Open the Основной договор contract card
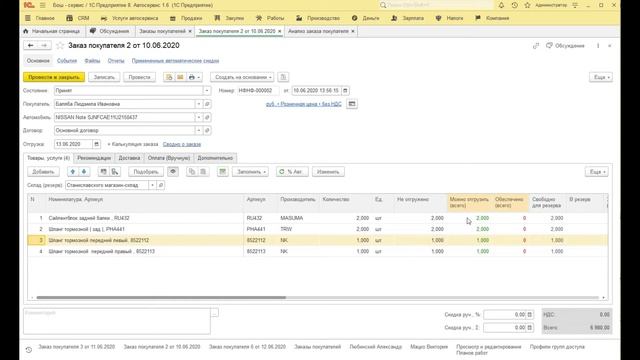 (x=207, y=130)
